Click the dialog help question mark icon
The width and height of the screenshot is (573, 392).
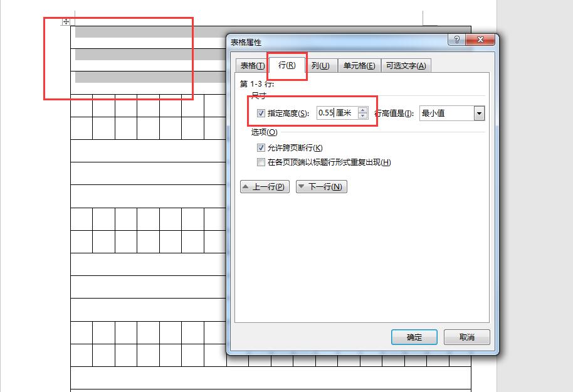pos(457,40)
